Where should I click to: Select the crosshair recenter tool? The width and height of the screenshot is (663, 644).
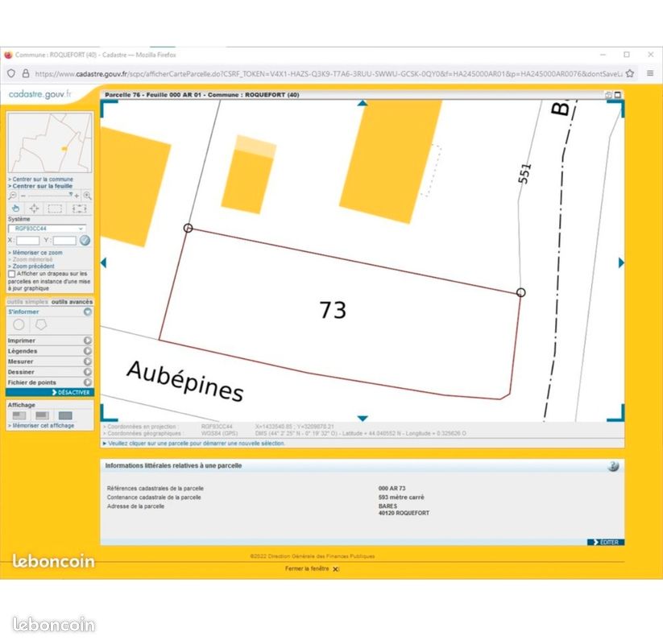(x=35, y=208)
